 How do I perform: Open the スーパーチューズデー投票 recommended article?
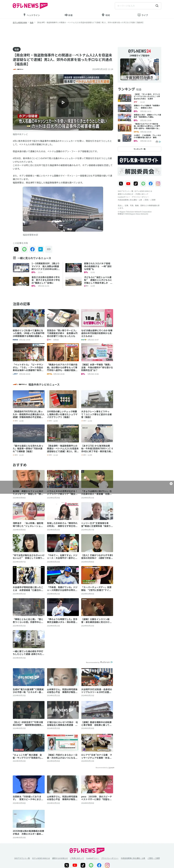97,581
